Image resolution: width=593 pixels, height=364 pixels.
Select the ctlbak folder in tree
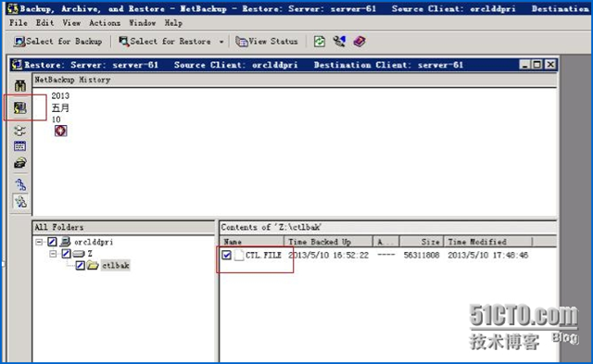(115, 265)
